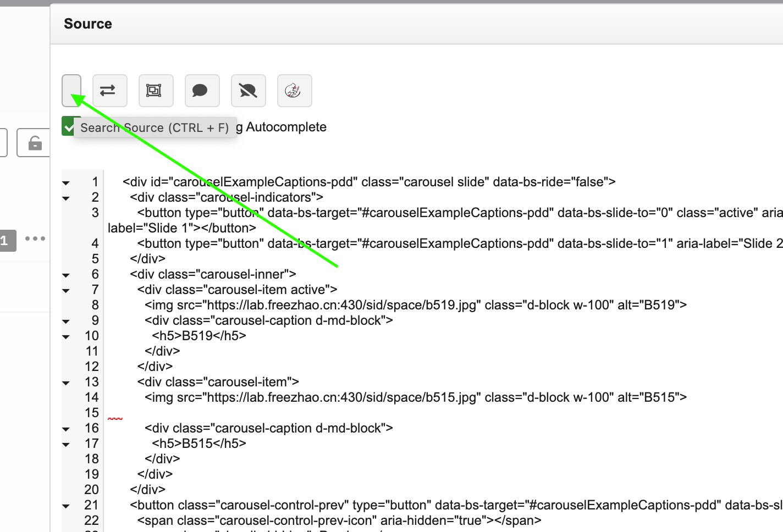Collapse the carousel-item active block, line 7
This screenshot has height=532, width=783.
[x=66, y=290]
